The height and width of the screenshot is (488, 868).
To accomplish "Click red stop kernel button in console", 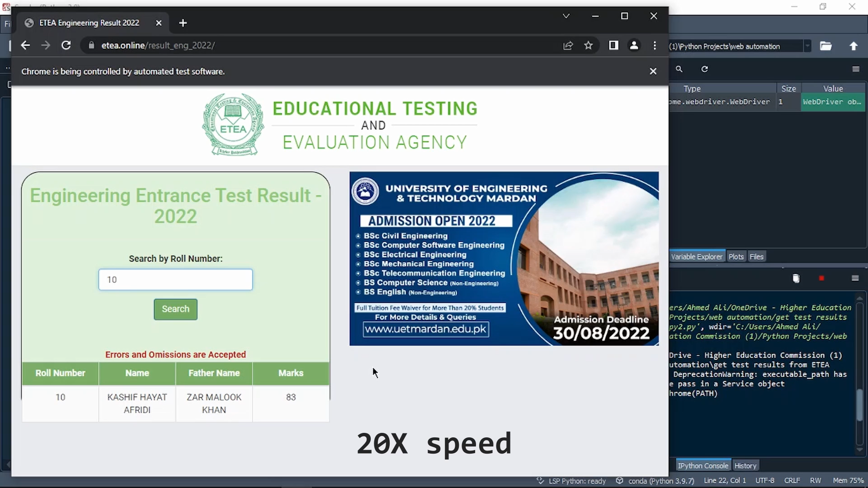I will (x=821, y=278).
